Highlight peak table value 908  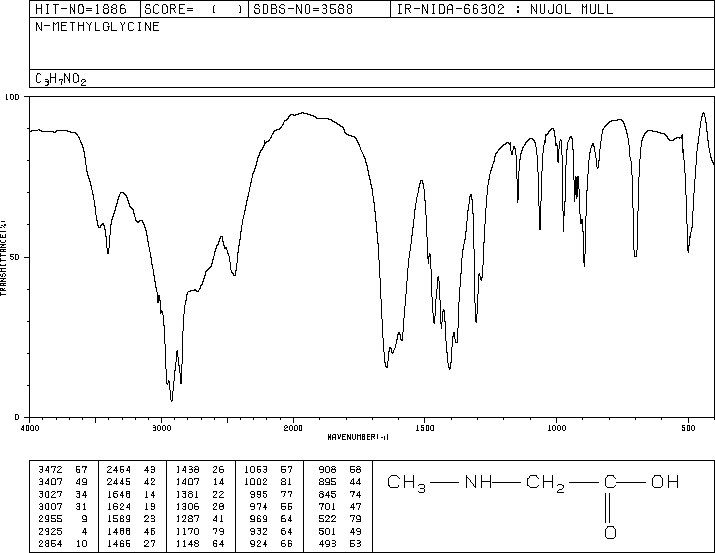pos(327,470)
